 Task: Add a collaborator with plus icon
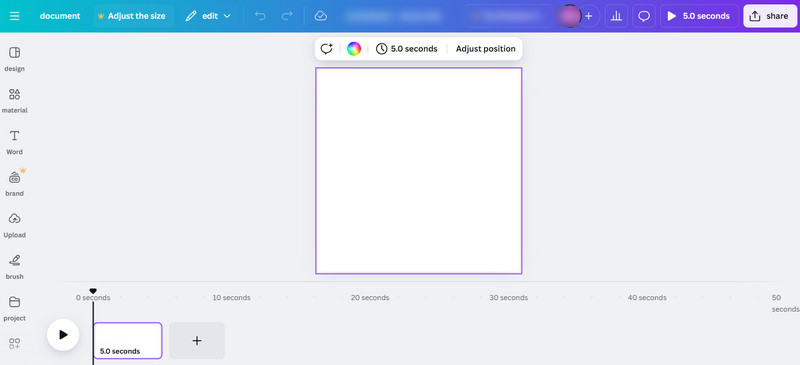coord(588,16)
